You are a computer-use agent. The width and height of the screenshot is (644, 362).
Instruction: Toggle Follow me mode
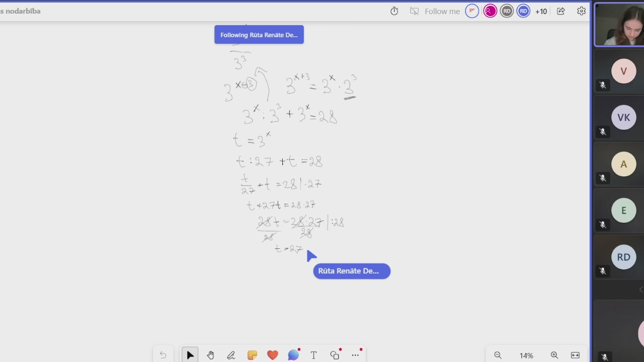(435, 11)
